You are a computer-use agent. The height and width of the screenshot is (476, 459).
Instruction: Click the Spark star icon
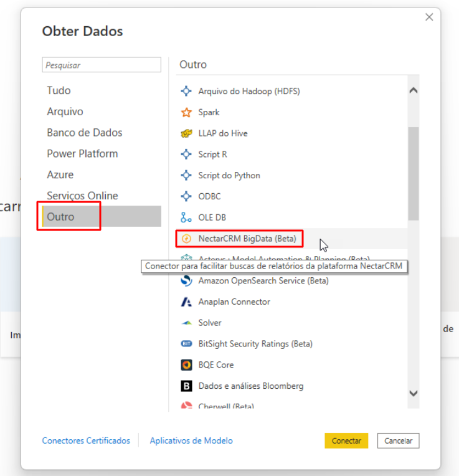186,112
